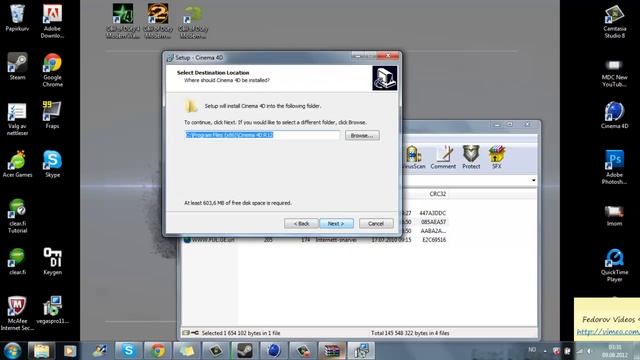Open the Imom desktop icon
The image size is (640, 360).
pos(615,216)
